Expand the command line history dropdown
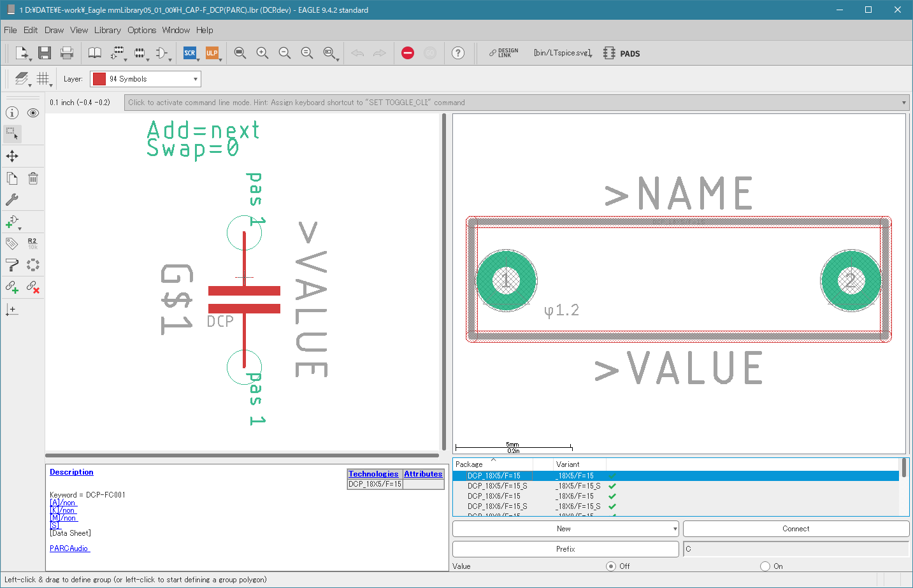Viewport: 913px width, 588px height. [903, 103]
